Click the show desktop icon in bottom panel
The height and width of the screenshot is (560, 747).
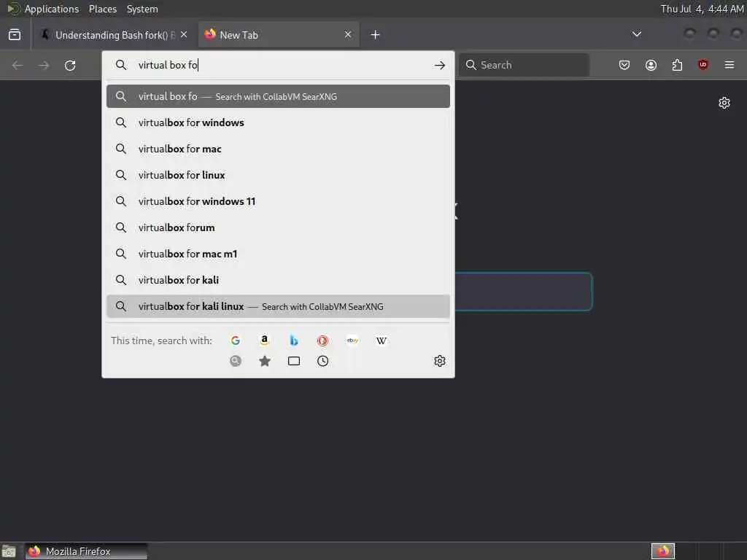tap(9, 551)
